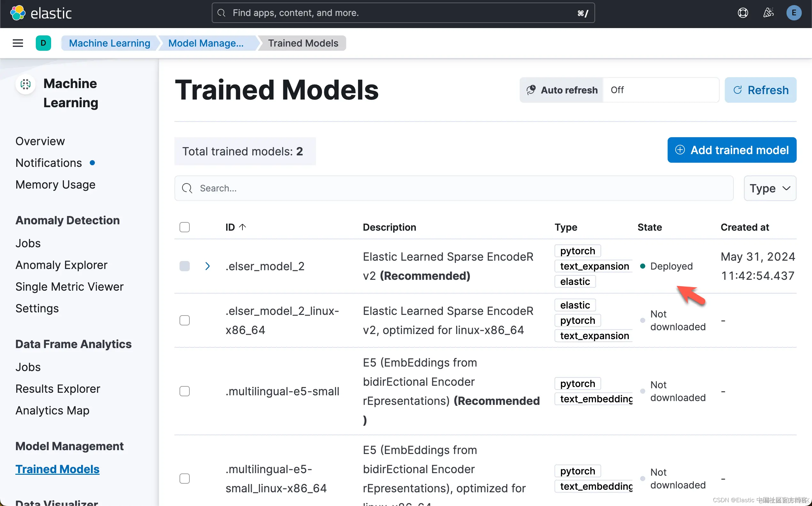
Task: Open Anomaly Explorer in sidebar
Action: [x=61, y=265]
